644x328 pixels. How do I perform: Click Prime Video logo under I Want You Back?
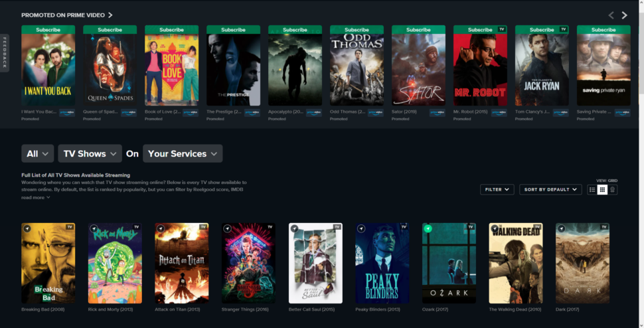click(x=67, y=112)
